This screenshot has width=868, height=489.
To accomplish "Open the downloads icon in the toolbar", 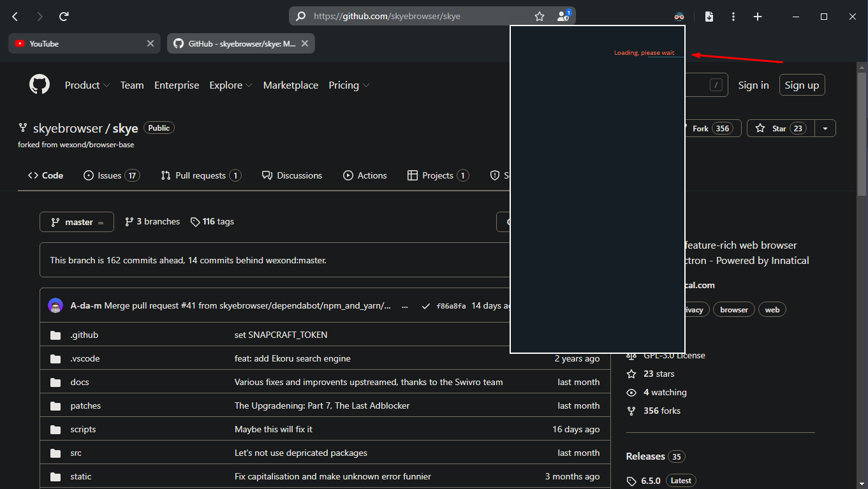I will pos(709,16).
